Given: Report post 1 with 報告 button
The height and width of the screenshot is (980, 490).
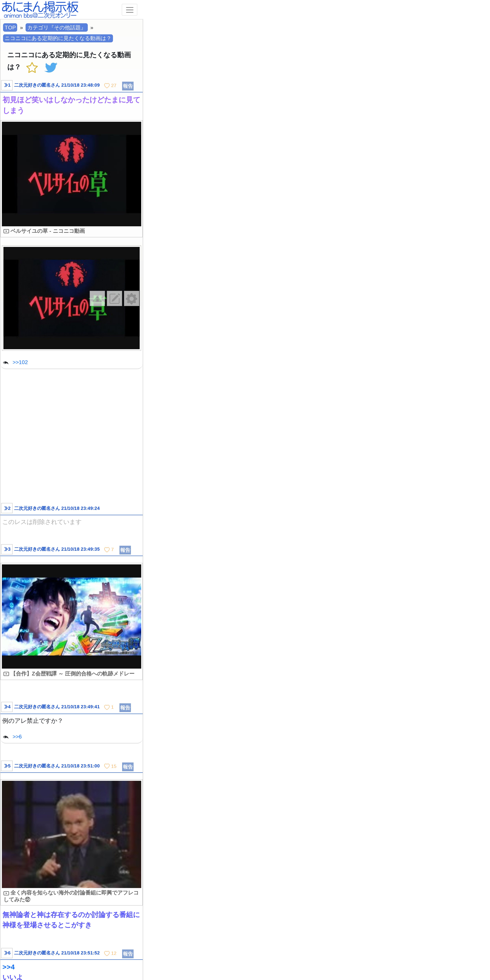Looking at the screenshot, I should point(128,86).
